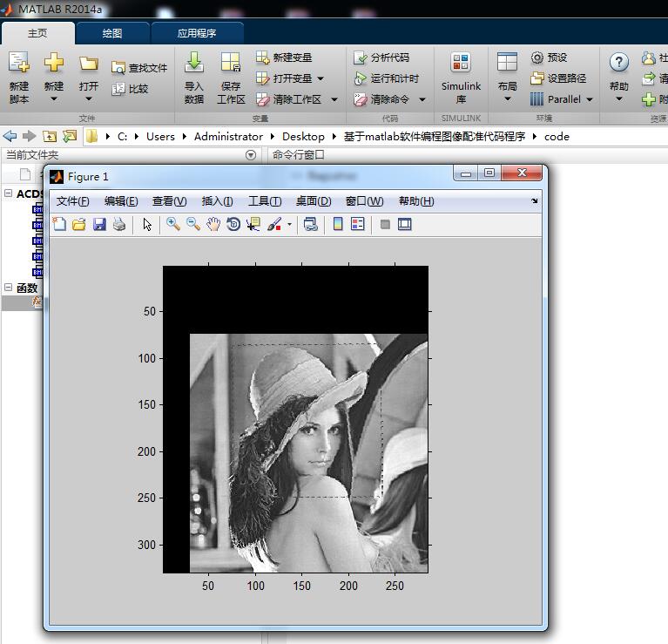668x644 pixels.
Task: Click the Link Plot icon
Action: coord(311,224)
